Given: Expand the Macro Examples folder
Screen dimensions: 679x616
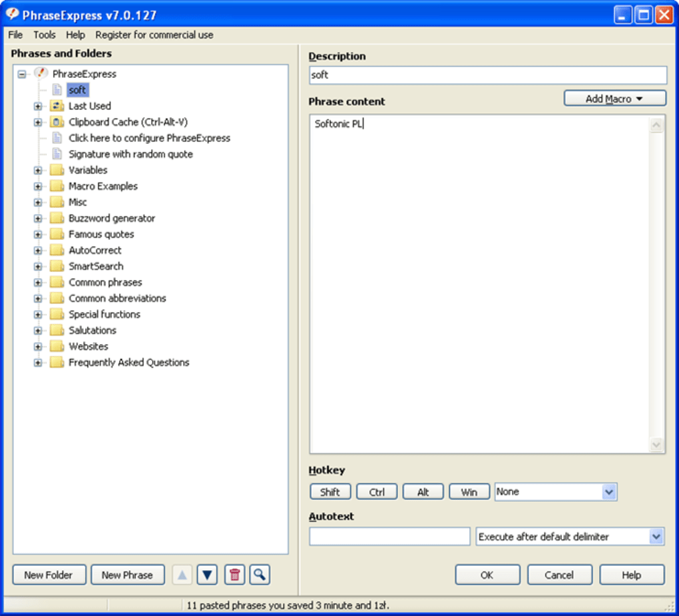Looking at the screenshot, I should [x=38, y=186].
